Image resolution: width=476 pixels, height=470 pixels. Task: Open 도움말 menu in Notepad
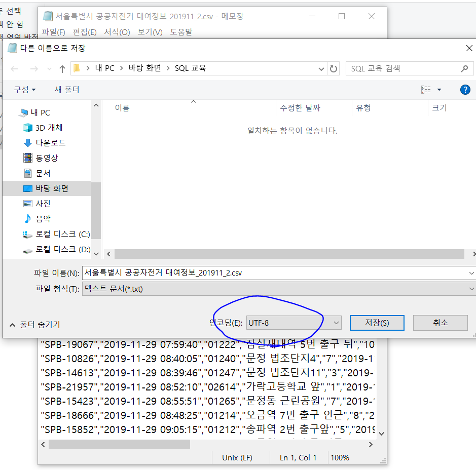tap(181, 32)
